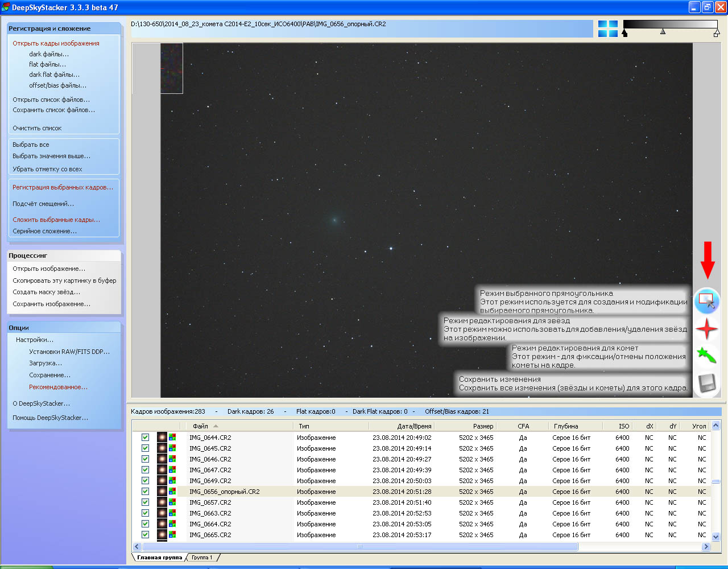Image resolution: width=728 pixels, height=569 pixels.
Task: Click Сложить выбранные кадры link
Action: 56,220
